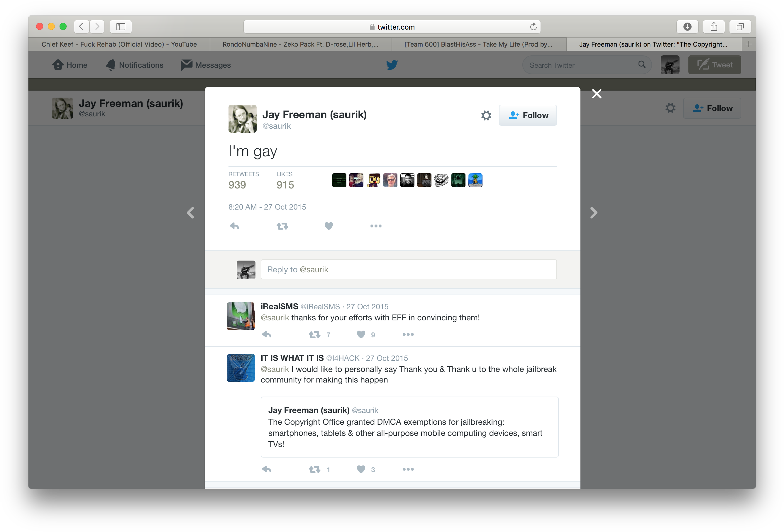Open quoted Copyright Office tweet
This screenshot has height=532, width=784.
[409, 427]
